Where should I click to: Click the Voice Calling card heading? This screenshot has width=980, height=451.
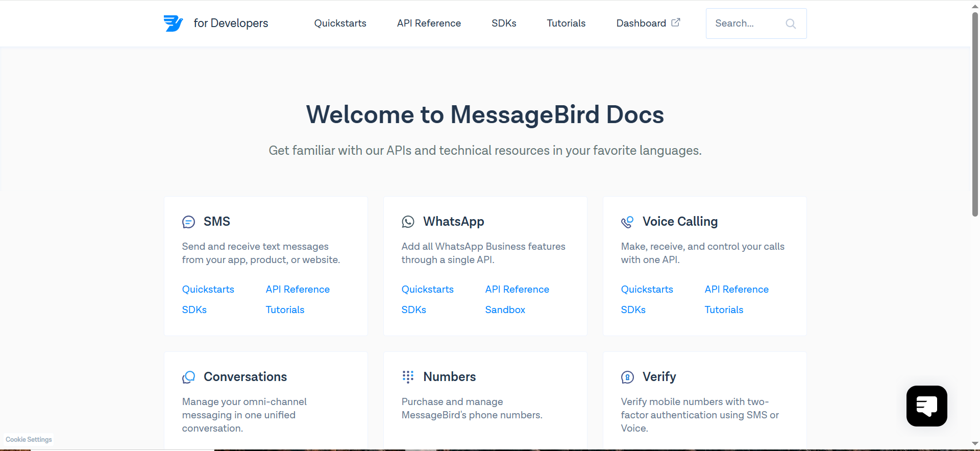point(680,221)
